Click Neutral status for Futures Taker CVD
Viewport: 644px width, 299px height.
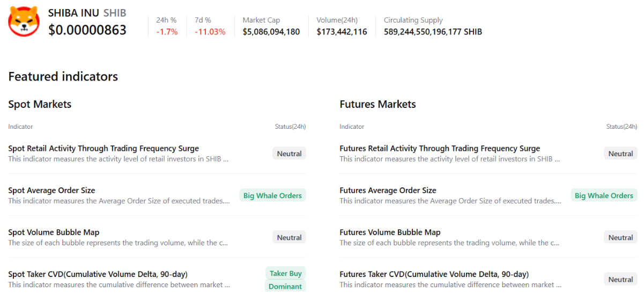point(620,280)
